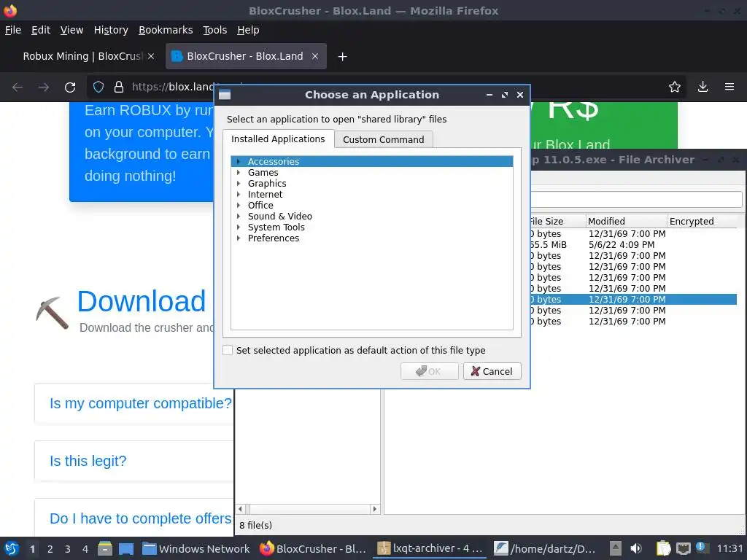Select the Games category row
Screen dimensions: 747x560
[x=371, y=172]
